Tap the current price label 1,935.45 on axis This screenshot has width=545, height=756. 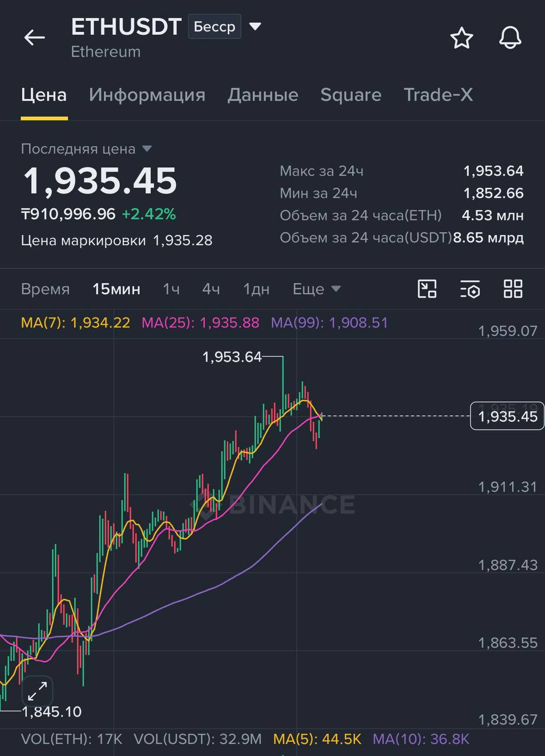(x=507, y=416)
